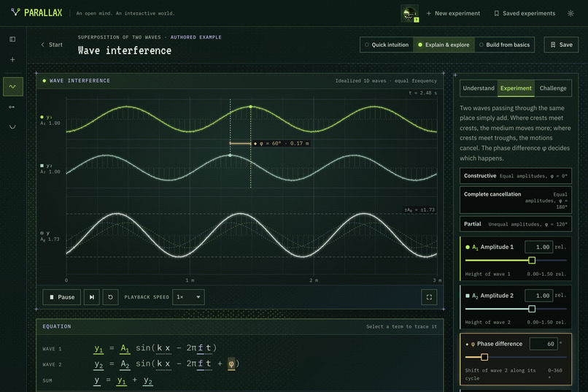This screenshot has width=588, height=392.
Task: Save the experiment
Action: [x=561, y=45]
